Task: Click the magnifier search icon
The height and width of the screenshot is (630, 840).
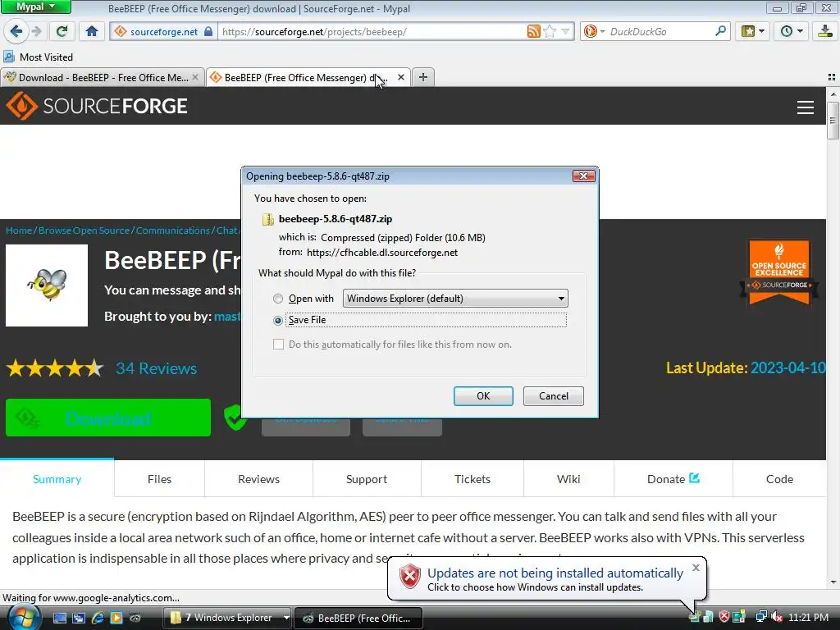Action: (x=720, y=31)
